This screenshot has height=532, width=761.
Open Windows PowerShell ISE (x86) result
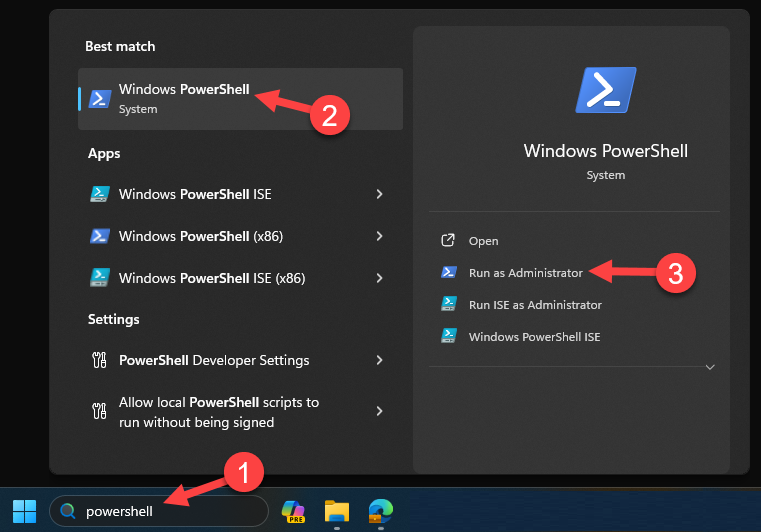point(240,278)
